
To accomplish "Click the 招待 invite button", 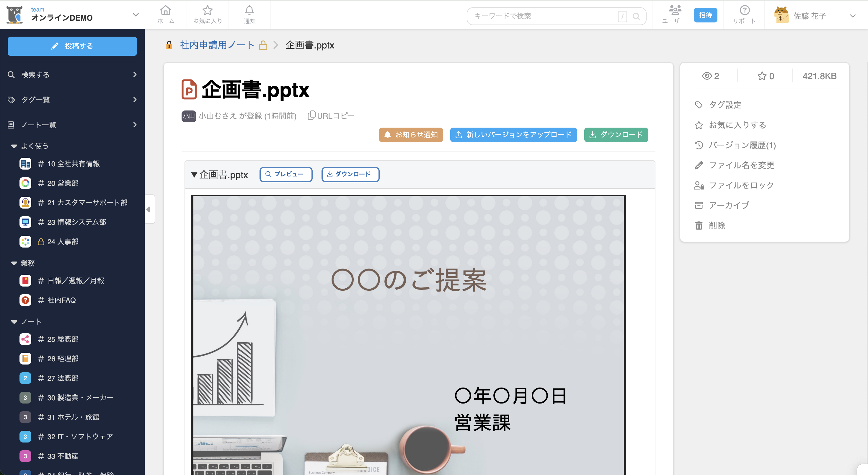I will click(x=705, y=15).
